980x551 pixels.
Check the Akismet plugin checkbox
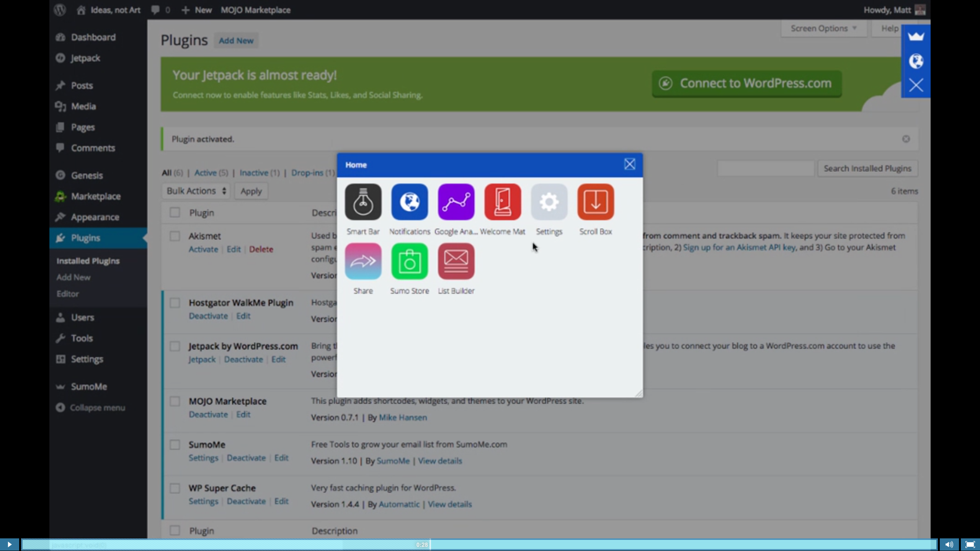(x=175, y=236)
